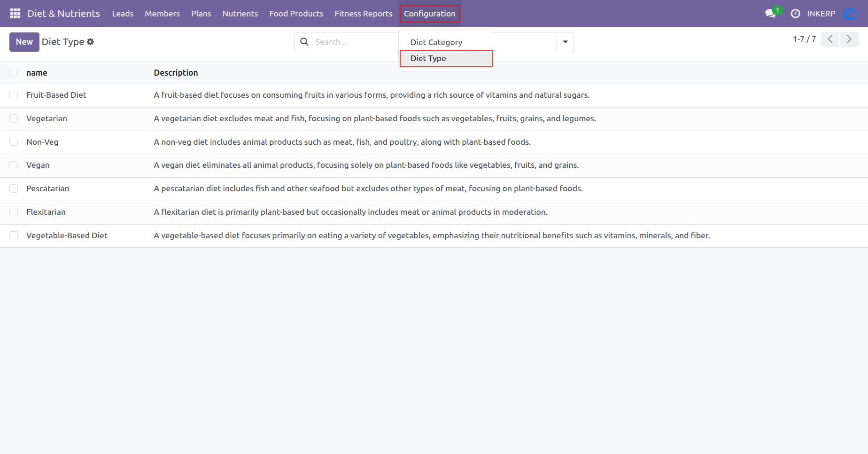Open the Vegetable-Based Diet record

(x=67, y=235)
